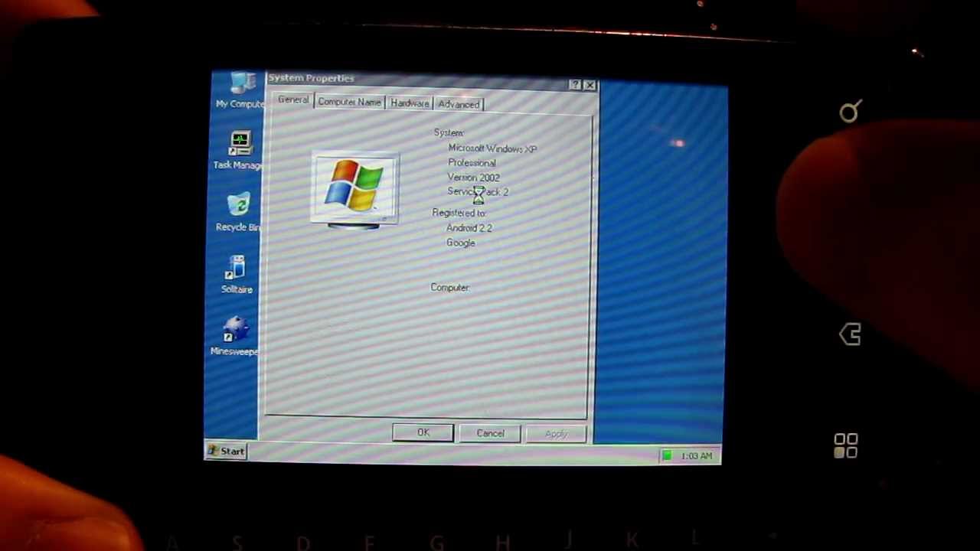Tap the phone's search key icon

pos(850,112)
